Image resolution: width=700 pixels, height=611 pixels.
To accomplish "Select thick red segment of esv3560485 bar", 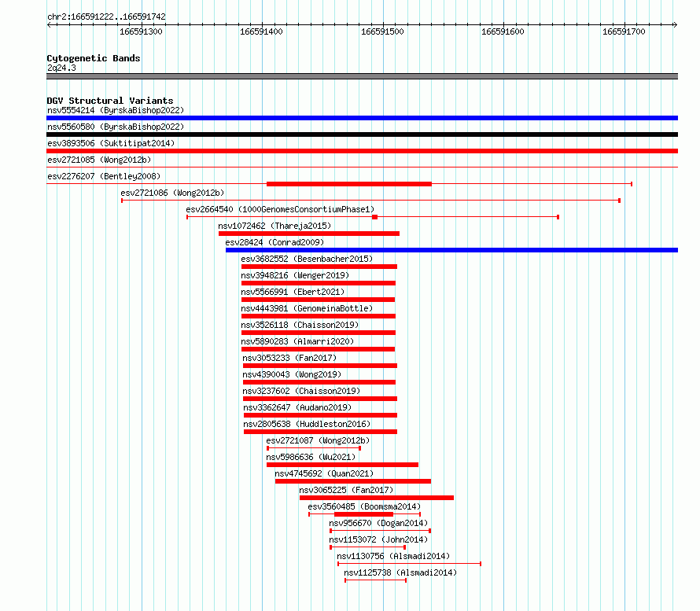I will (364, 514).
